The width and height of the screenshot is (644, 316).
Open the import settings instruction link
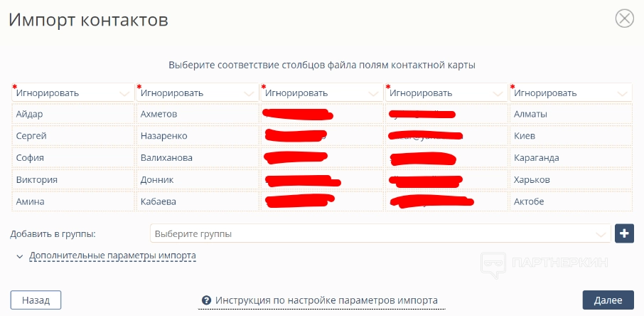pos(326,300)
